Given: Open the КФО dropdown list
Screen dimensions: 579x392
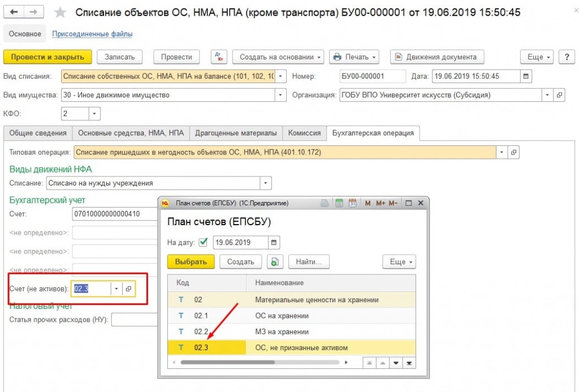Looking at the screenshot, I should pyautogui.click(x=94, y=114).
